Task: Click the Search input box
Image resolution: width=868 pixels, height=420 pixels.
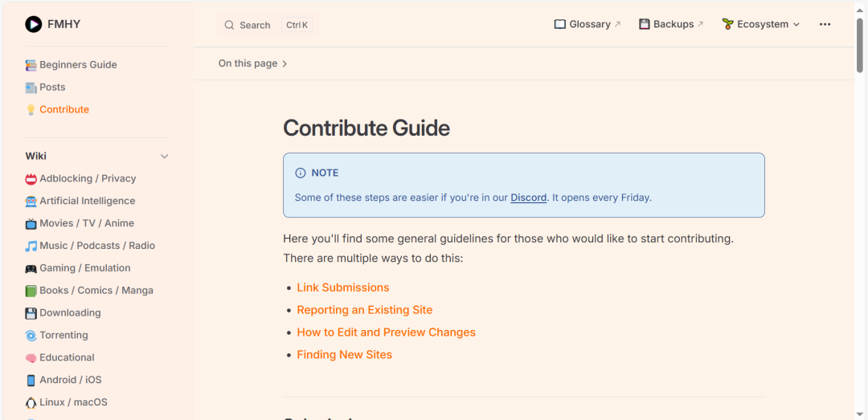Action: tap(266, 25)
